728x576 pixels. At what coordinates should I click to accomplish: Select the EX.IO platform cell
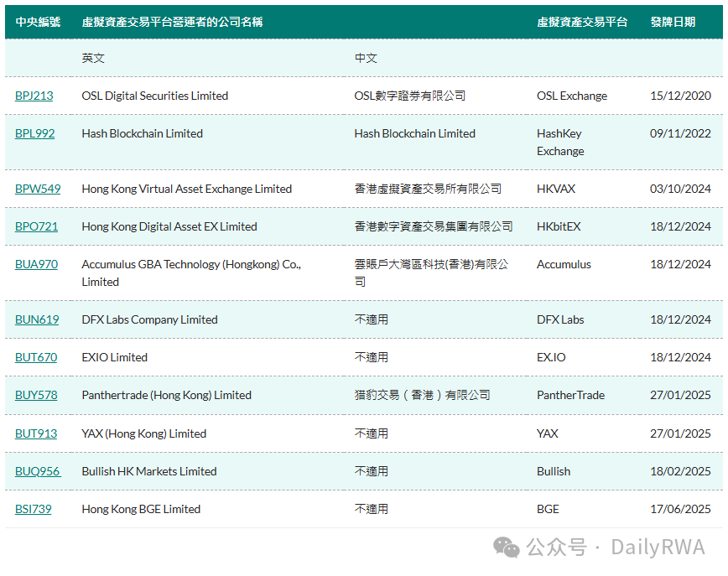pos(551,357)
